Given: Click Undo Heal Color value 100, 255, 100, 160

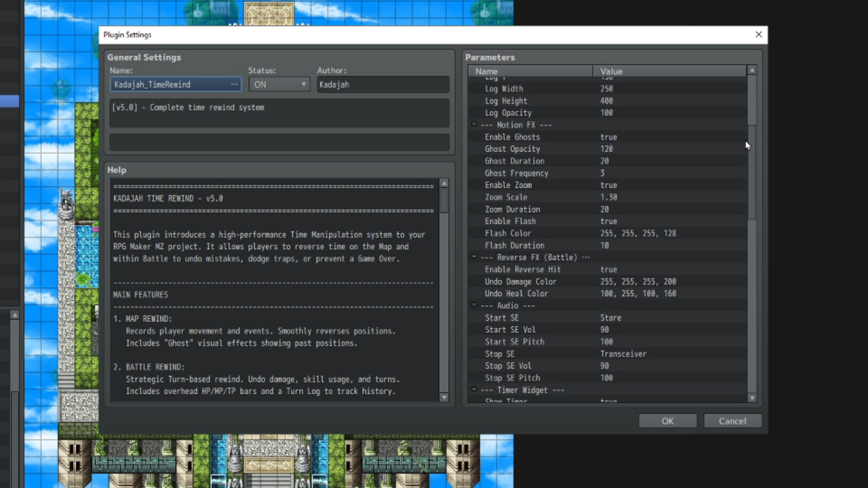Looking at the screenshot, I should (x=638, y=293).
